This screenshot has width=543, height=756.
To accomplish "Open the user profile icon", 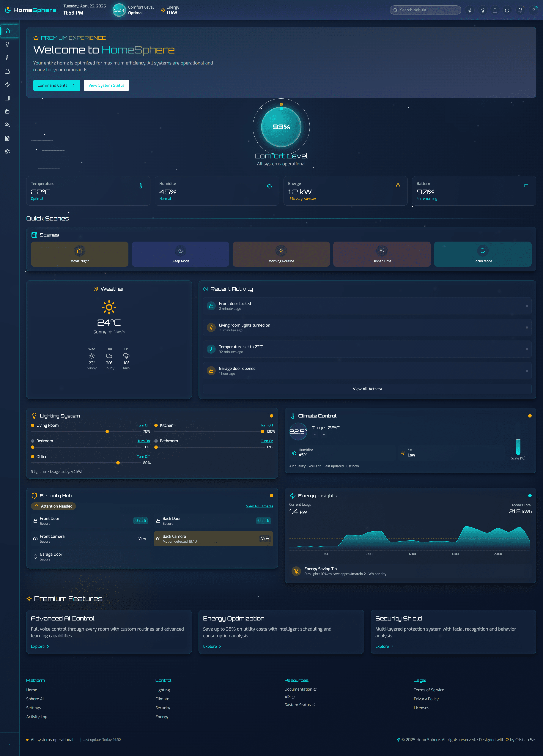I will pos(533,10).
